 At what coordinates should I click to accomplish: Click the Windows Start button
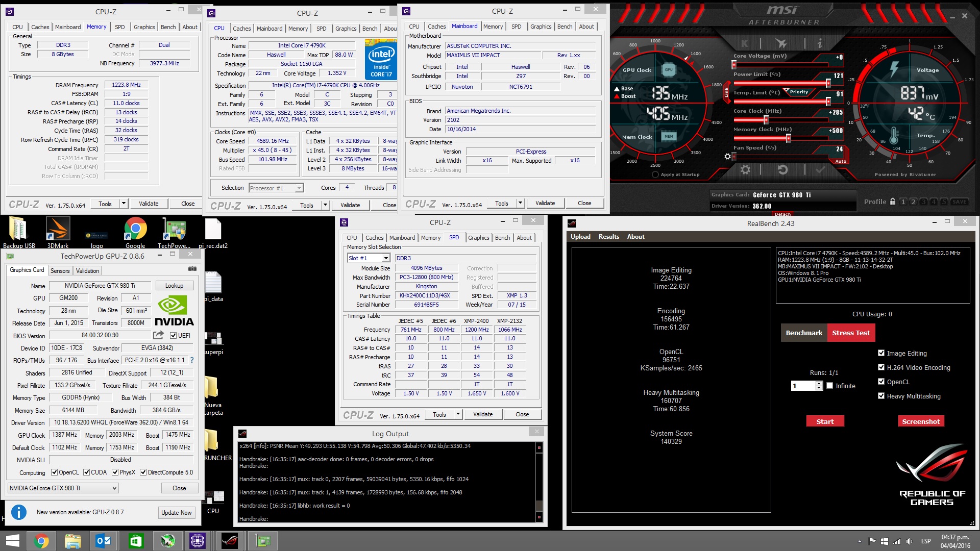click(12, 541)
